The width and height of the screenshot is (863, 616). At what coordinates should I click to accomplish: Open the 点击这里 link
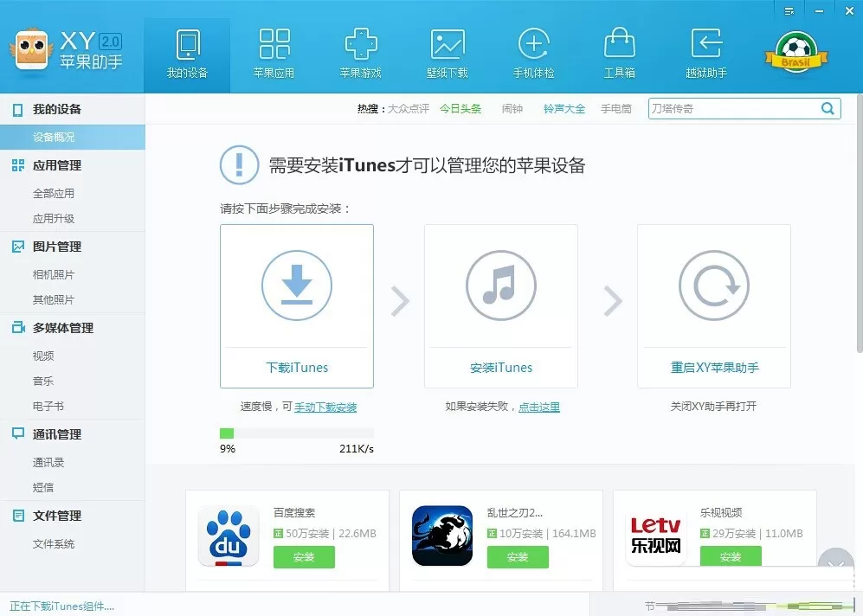tap(538, 407)
